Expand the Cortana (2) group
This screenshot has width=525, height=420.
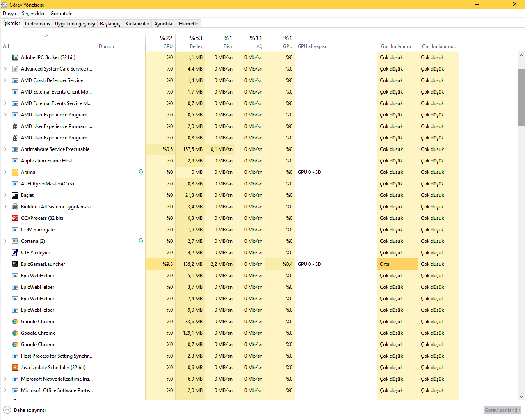pos(5,241)
